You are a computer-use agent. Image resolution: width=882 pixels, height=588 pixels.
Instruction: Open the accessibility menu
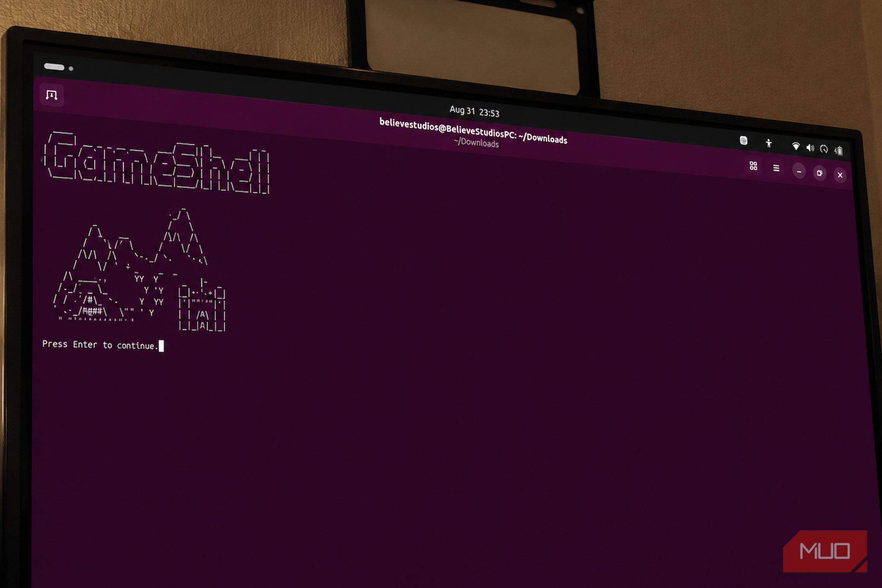(x=769, y=143)
